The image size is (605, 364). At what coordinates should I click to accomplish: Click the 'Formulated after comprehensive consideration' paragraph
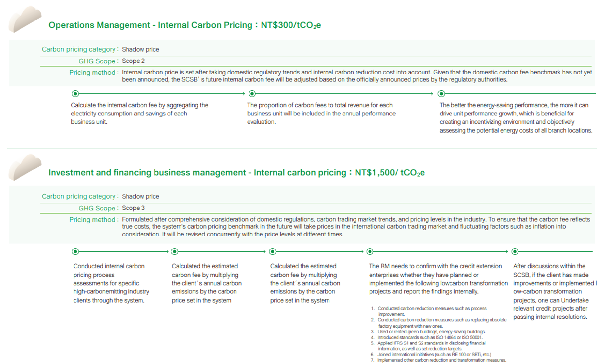[x=356, y=227]
